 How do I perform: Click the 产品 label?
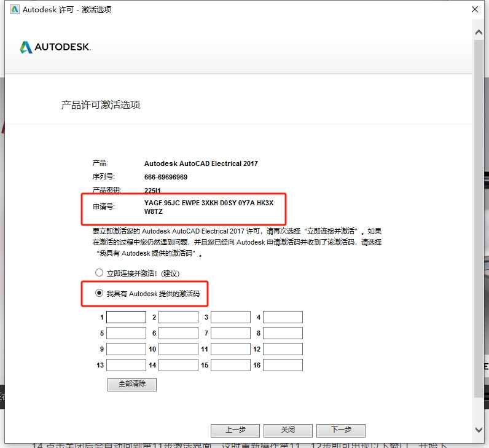[100, 163]
